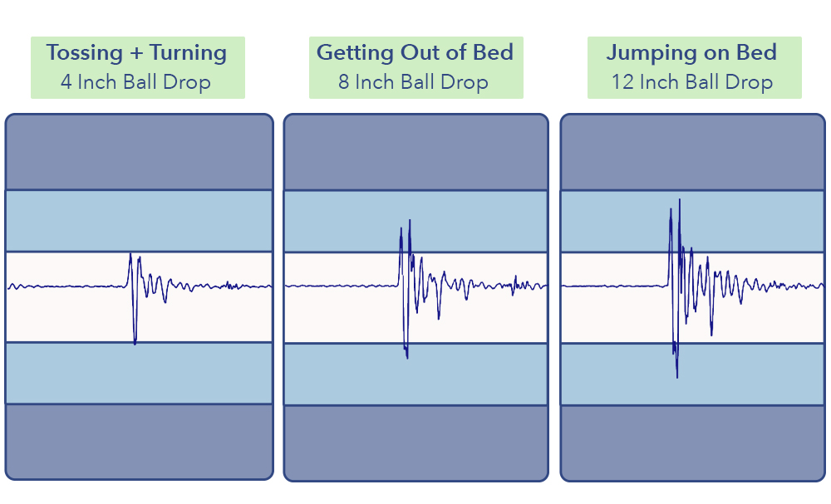Click the Tossing + Turning label
The height and width of the screenshot is (504, 831).
click(x=137, y=53)
